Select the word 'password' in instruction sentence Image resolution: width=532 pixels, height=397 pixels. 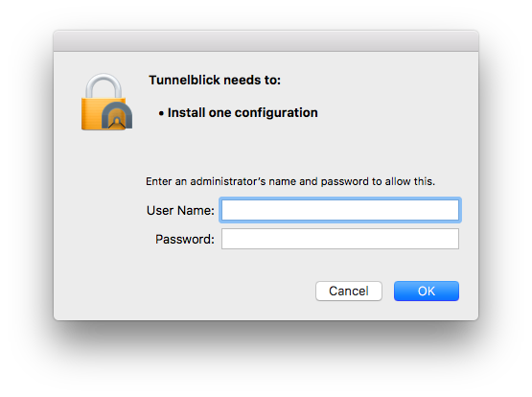coord(345,182)
